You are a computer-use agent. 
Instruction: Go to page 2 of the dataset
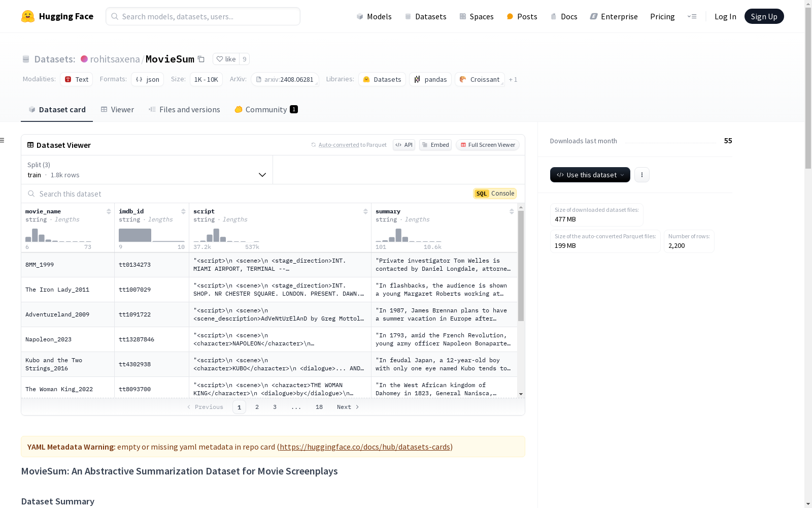point(257,407)
